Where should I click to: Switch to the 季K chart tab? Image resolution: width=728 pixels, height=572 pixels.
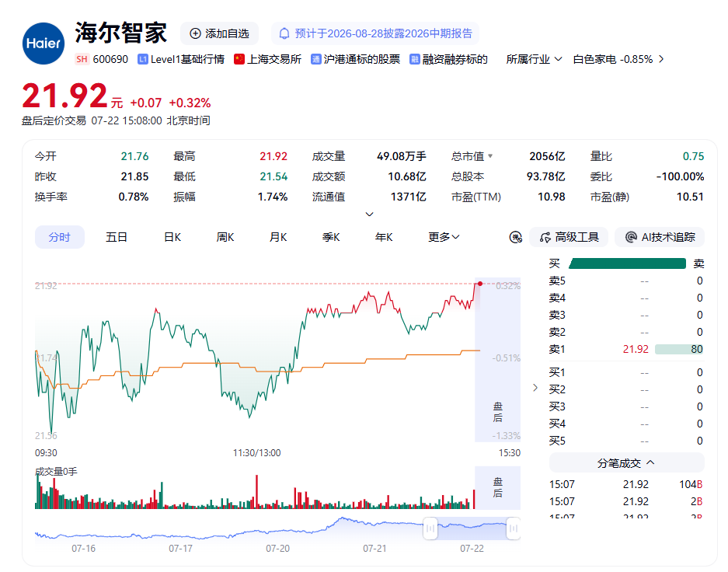pos(331,237)
